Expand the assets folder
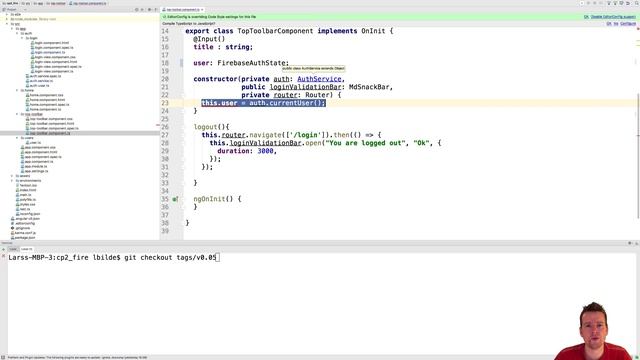This screenshot has width=640, height=360. (x=12, y=176)
